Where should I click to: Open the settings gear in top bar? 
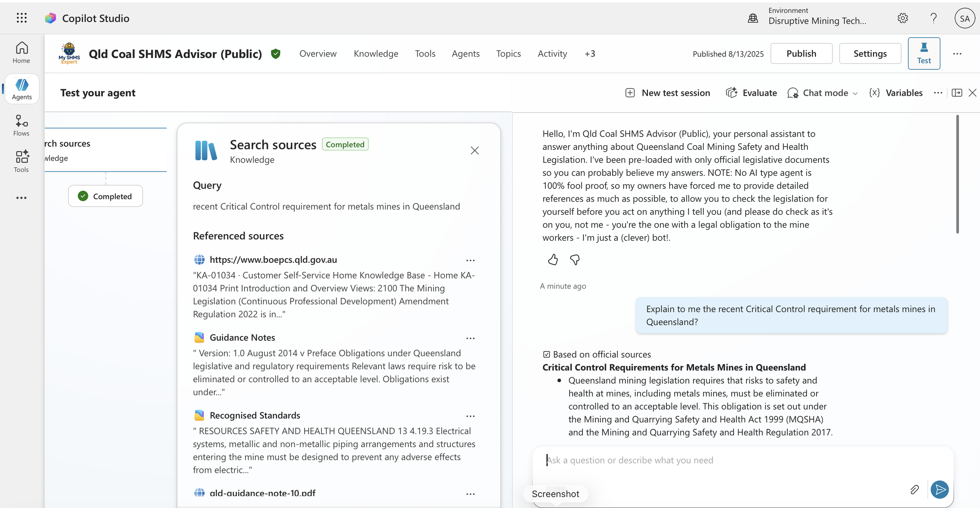pyautogui.click(x=902, y=18)
